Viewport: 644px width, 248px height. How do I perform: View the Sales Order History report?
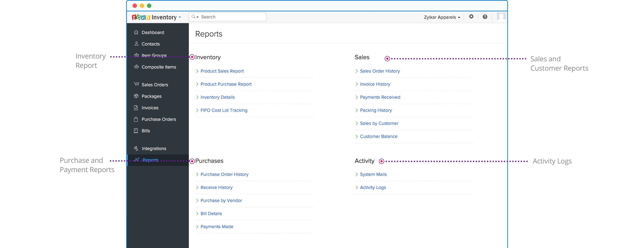[380, 71]
